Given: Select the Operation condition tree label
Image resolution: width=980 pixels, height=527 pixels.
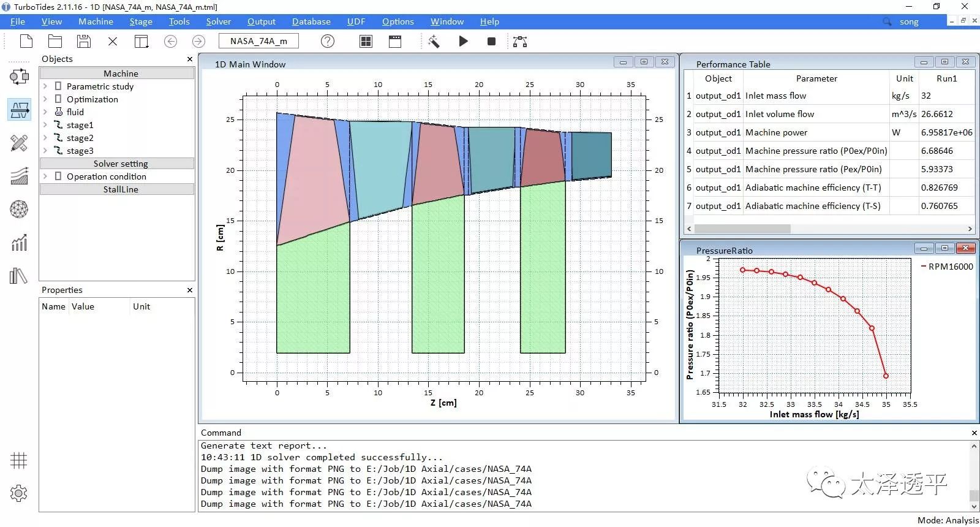Looking at the screenshot, I should pos(107,176).
